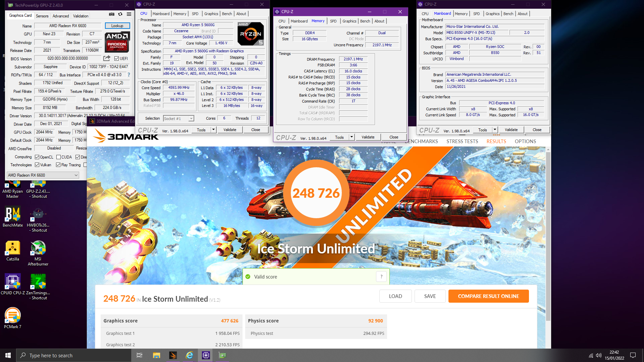Open the notification center icon
Screen dimensions: 644x362
[x=633, y=355]
